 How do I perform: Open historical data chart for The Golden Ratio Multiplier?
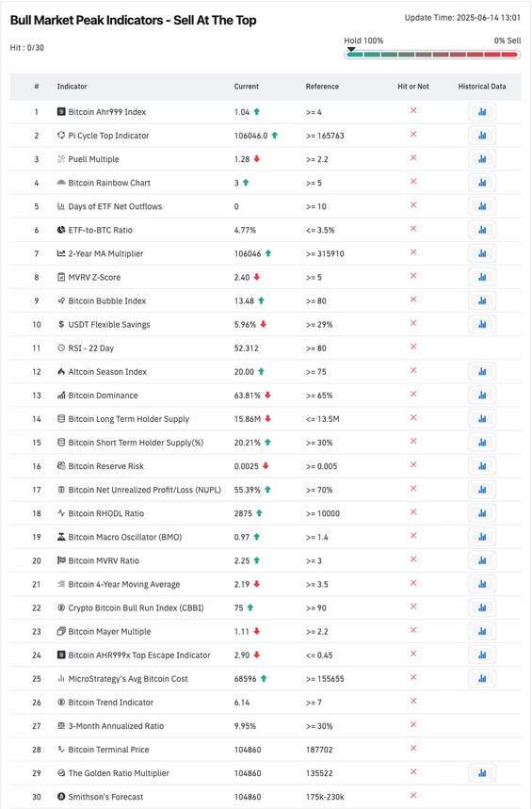(482, 773)
